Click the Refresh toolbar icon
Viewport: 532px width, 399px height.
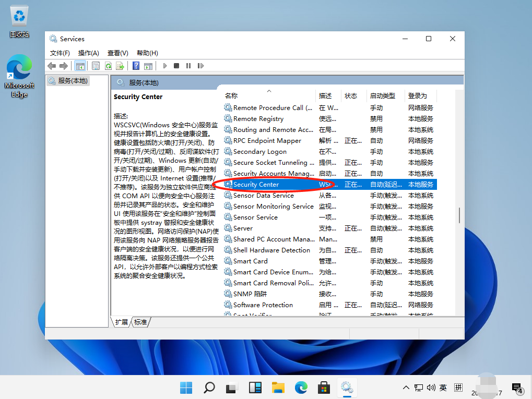tap(108, 66)
